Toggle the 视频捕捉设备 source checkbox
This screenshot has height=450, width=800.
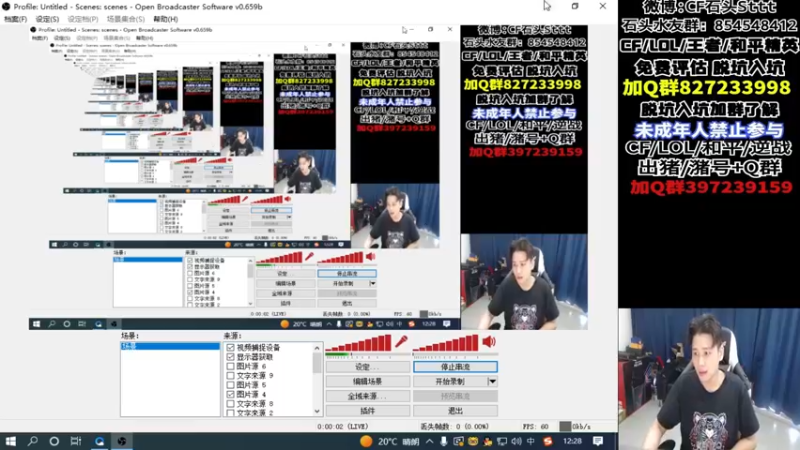231,347
